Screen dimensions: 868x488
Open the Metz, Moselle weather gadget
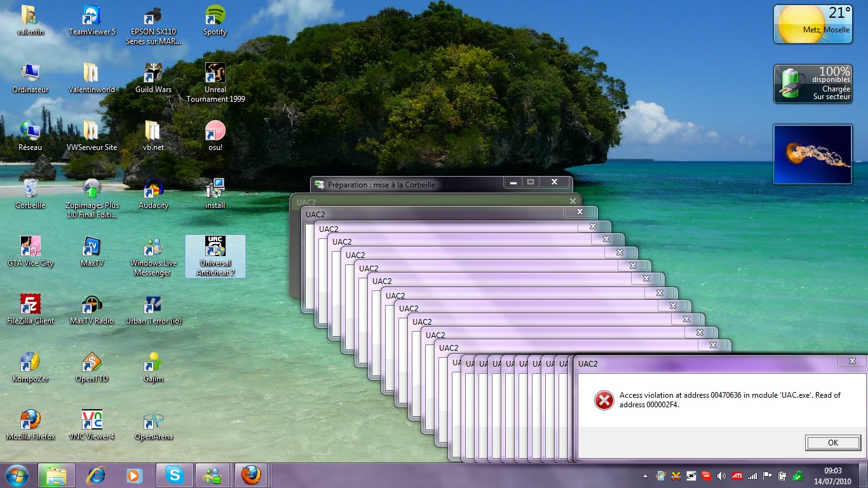[812, 24]
